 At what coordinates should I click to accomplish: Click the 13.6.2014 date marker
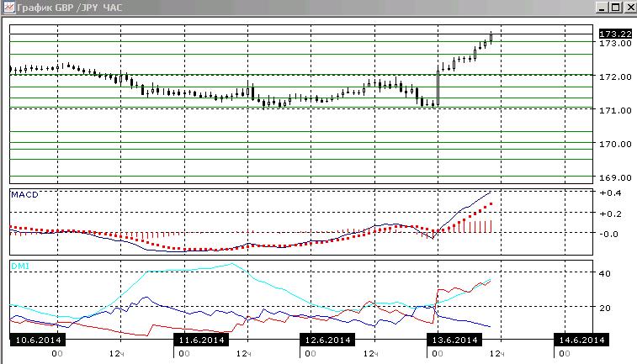click(x=454, y=340)
